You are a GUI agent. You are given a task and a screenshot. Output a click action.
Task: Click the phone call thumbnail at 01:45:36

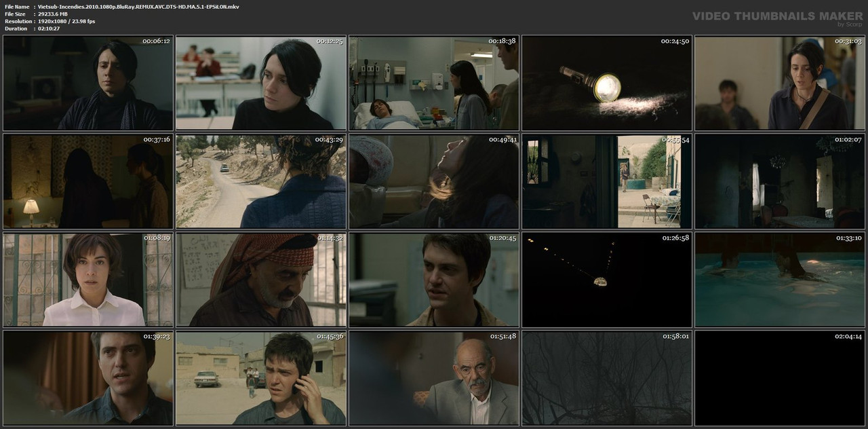[x=261, y=378]
